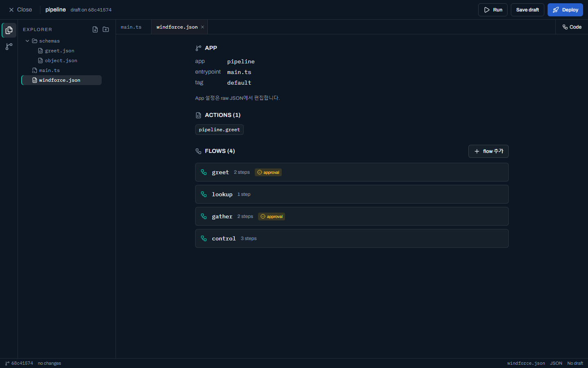Select the windforce.json editor tab

[177, 27]
